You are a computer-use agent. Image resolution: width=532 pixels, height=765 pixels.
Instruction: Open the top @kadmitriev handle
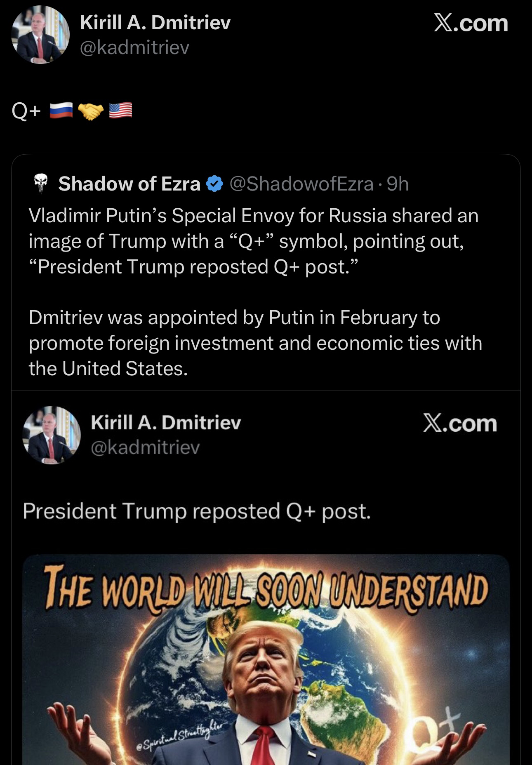pos(134,48)
